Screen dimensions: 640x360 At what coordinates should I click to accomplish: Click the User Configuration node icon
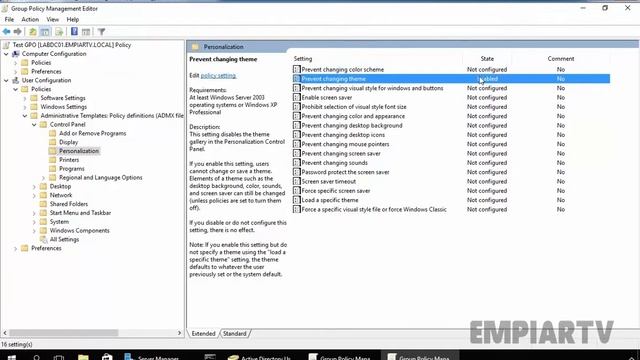(x=16, y=80)
